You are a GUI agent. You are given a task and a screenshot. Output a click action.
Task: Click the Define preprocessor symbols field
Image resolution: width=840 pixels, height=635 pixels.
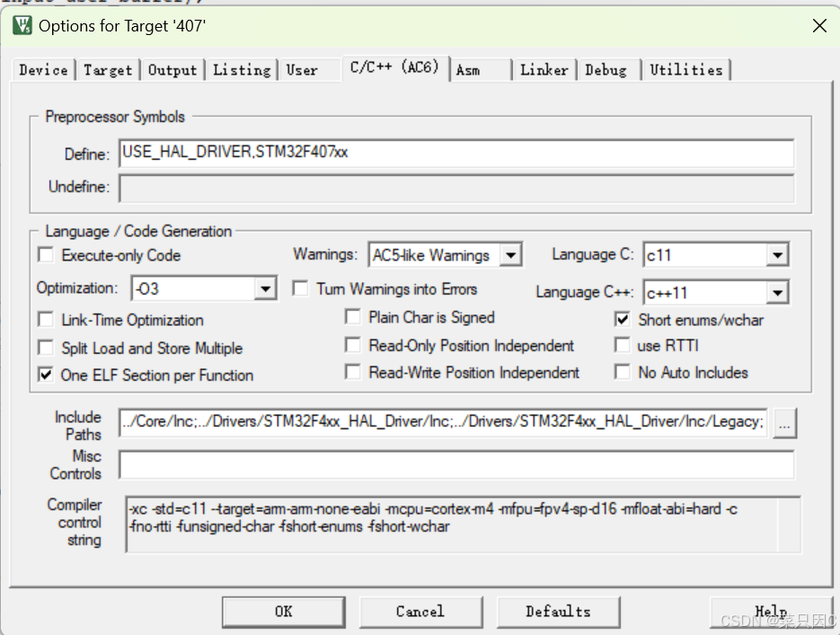pyautogui.click(x=455, y=154)
